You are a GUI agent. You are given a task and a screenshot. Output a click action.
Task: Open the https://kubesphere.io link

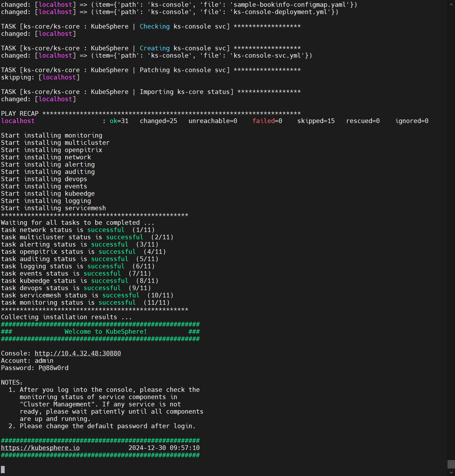coord(40,448)
